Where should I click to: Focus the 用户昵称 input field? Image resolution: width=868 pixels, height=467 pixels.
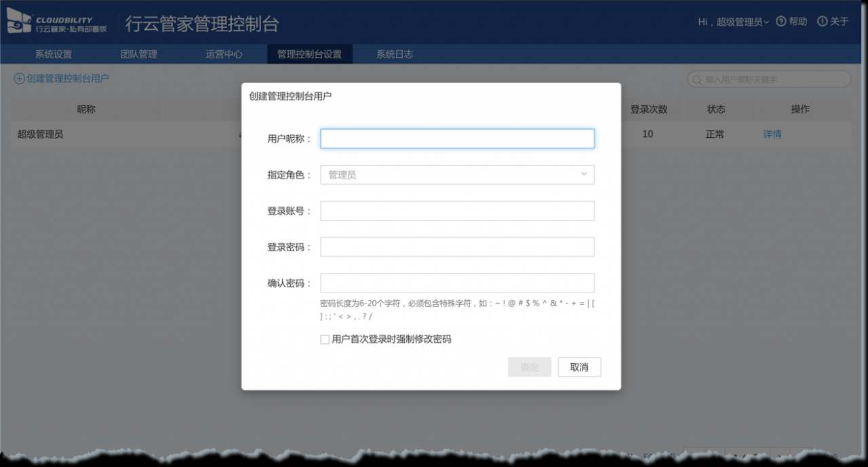(457, 138)
